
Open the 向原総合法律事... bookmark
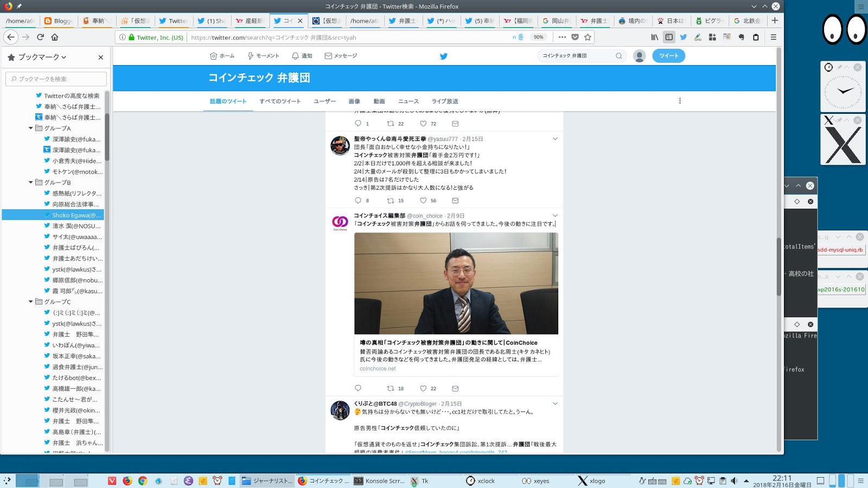pyautogui.click(x=72, y=204)
